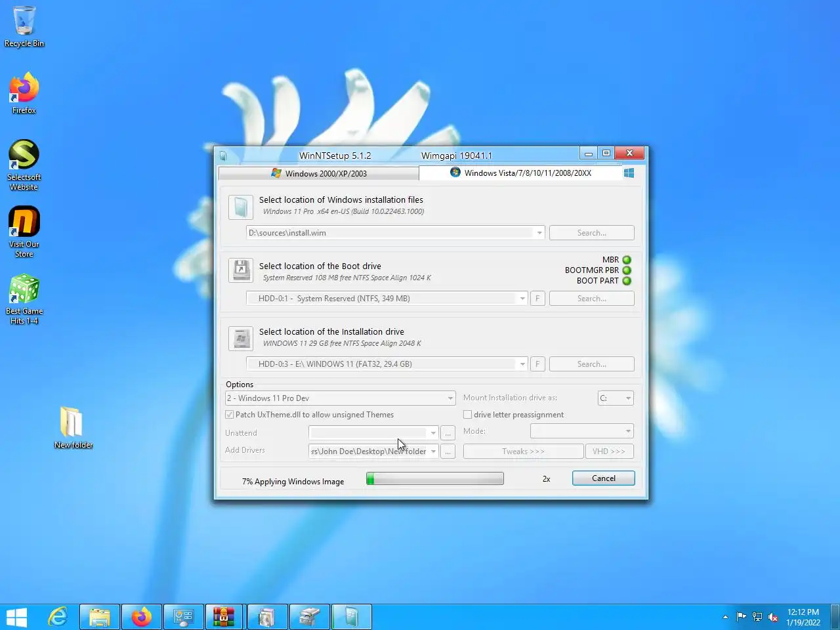Open Best Game Hits 1-4 desktop icon
Viewport: 840px width, 630px height.
coord(24,299)
